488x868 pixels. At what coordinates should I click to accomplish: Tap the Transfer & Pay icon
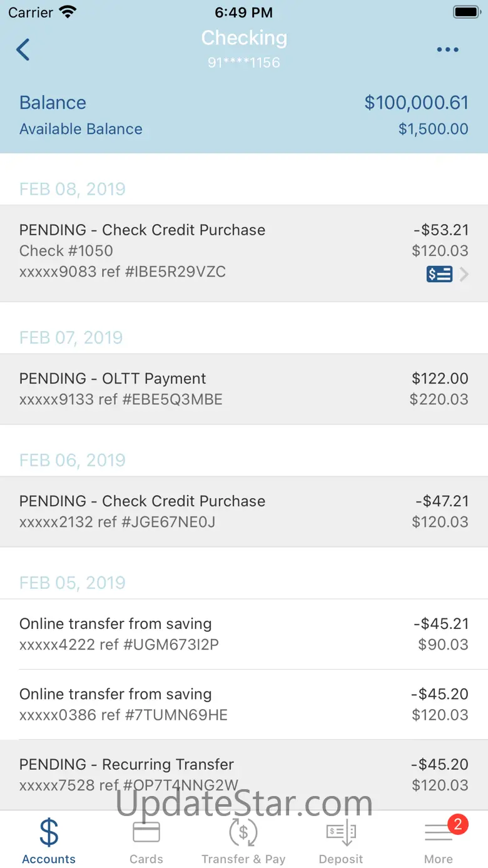(x=243, y=832)
